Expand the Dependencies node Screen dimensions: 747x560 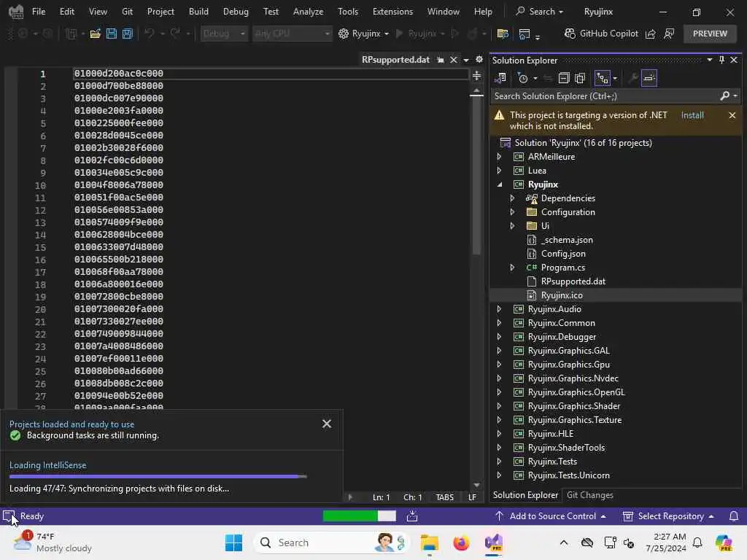click(512, 198)
